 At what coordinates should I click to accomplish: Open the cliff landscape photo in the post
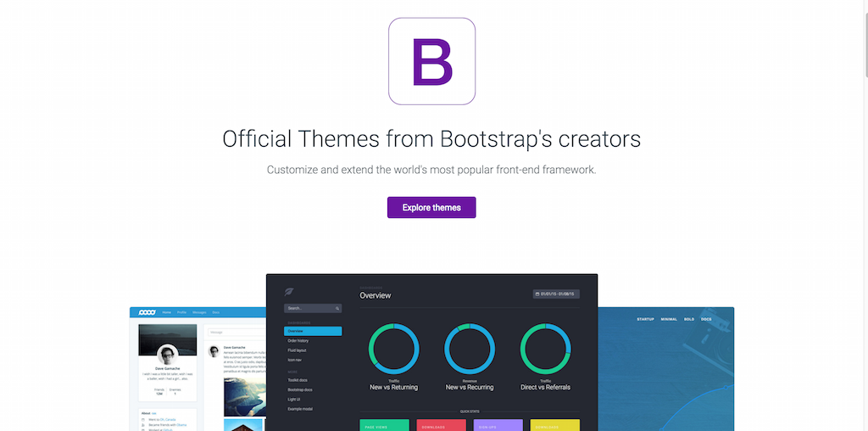pyautogui.click(x=245, y=397)
